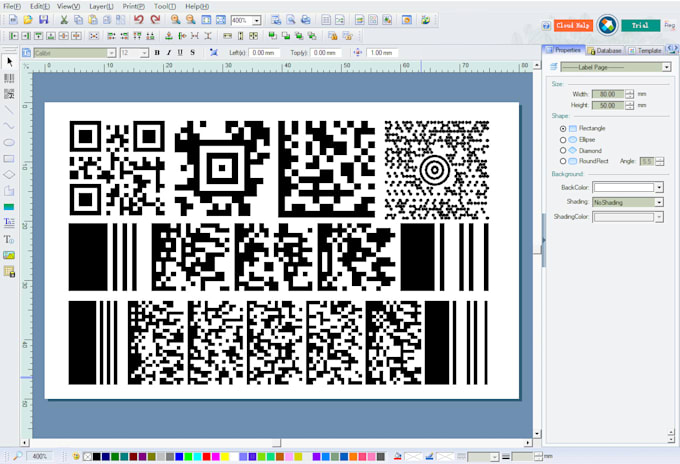Viewport: 680px width, 464px height.
Task: Select the pointer arrow tool
Action: (x=10, y=62)
